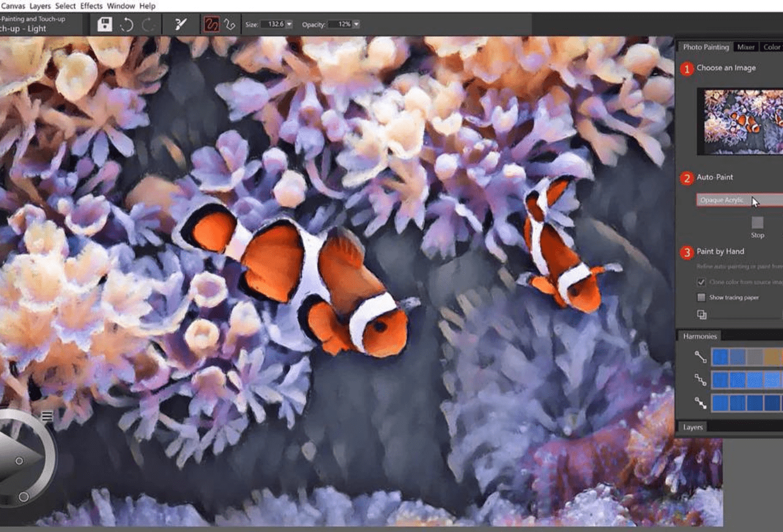Viewport: 783px width, 532px height.
Task: Click the clownfish source image thumbnail
Action: [x=743, y=120]
